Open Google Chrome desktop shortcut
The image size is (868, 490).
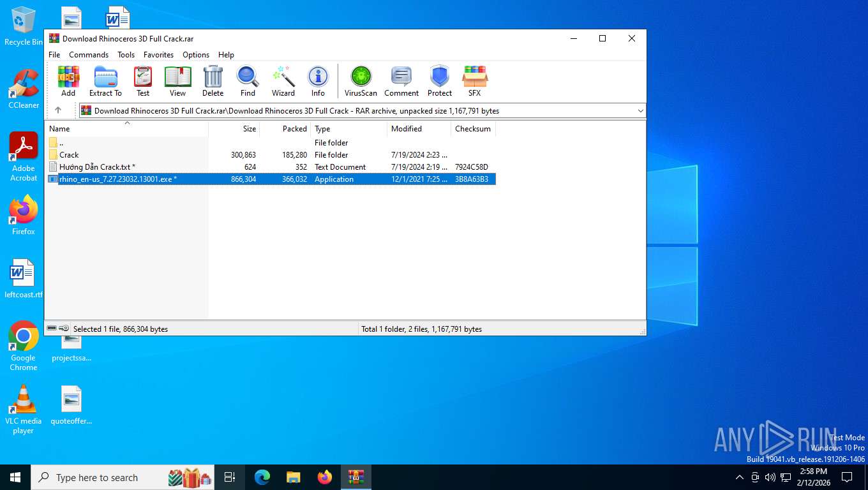coord(24,346)
